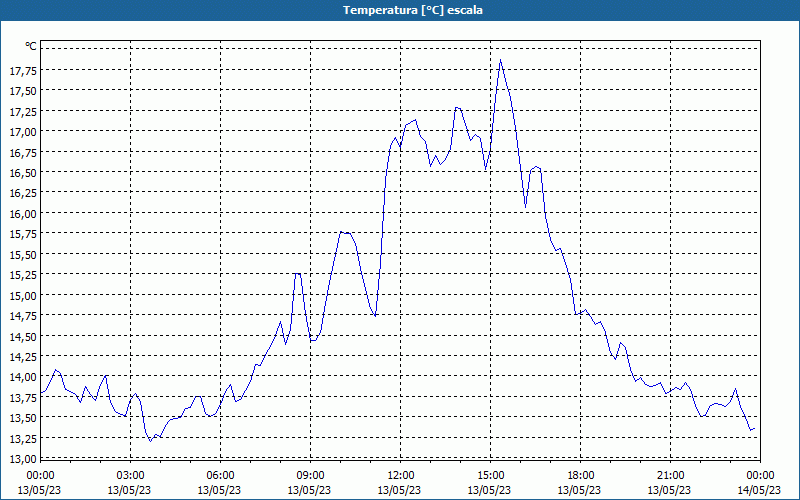The image size is (800, 500).
Task: Select the 15,50 y-axis value
Action: tap(23, 255)
